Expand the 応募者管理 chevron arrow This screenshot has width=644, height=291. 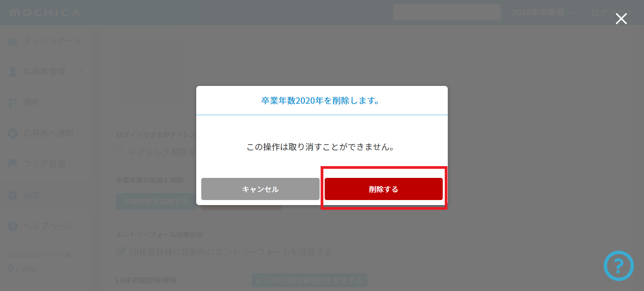coord(80,72)
